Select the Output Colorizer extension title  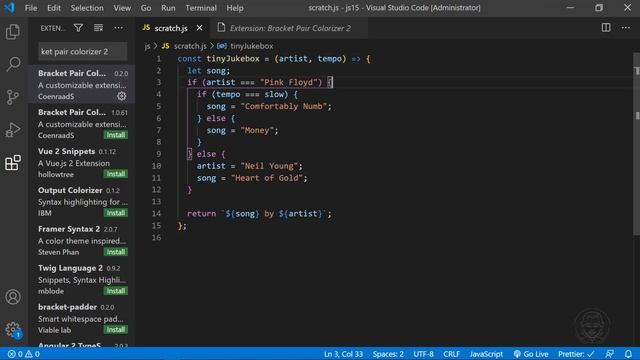tap(70, 190)
